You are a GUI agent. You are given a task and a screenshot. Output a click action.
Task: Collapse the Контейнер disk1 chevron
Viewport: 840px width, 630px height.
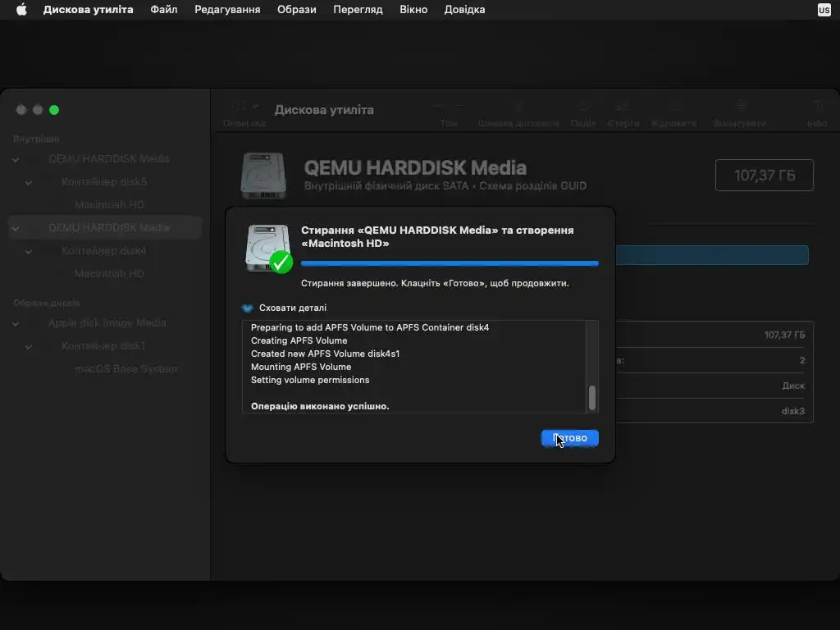point(29,347)
